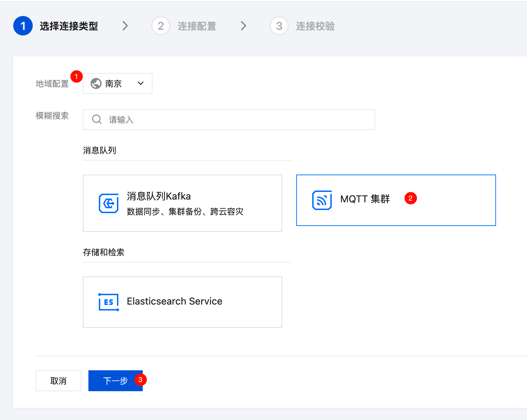Click the MQTT cluster icon
Viewport: 527px width, 420px height.
[x=322, y=200]
